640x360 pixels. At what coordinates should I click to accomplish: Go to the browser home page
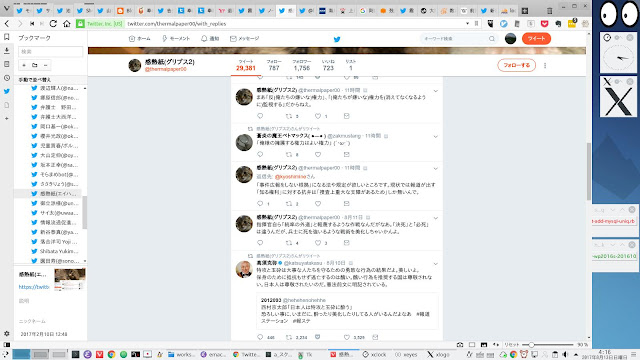(x=67, y=24)
